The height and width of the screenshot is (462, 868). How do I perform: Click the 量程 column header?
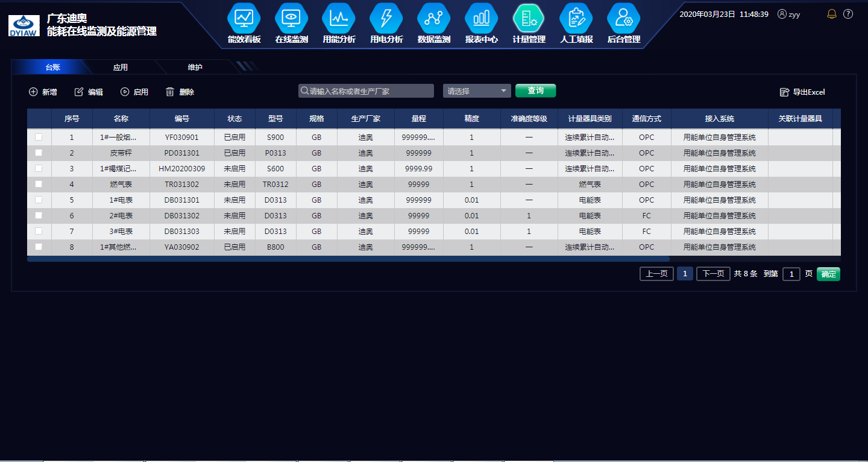tap(419, 119)
